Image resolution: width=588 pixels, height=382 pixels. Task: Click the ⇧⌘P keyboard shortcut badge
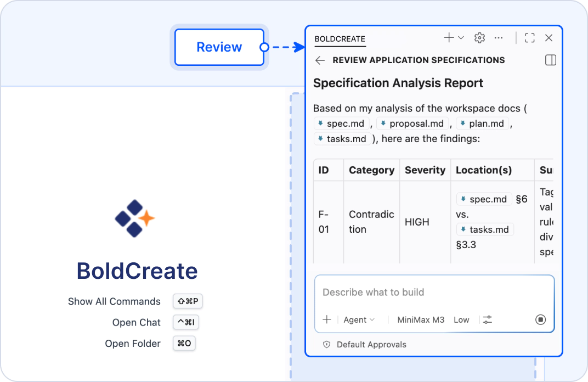pyautogui.click(x=188, y=301)
